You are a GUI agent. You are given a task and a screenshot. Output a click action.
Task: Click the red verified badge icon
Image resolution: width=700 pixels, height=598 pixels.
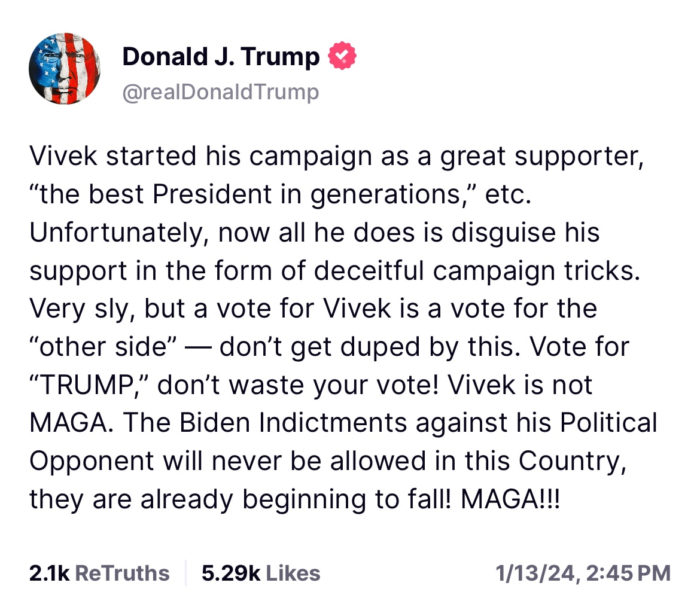pyautogui.click(x=342, y=57)
